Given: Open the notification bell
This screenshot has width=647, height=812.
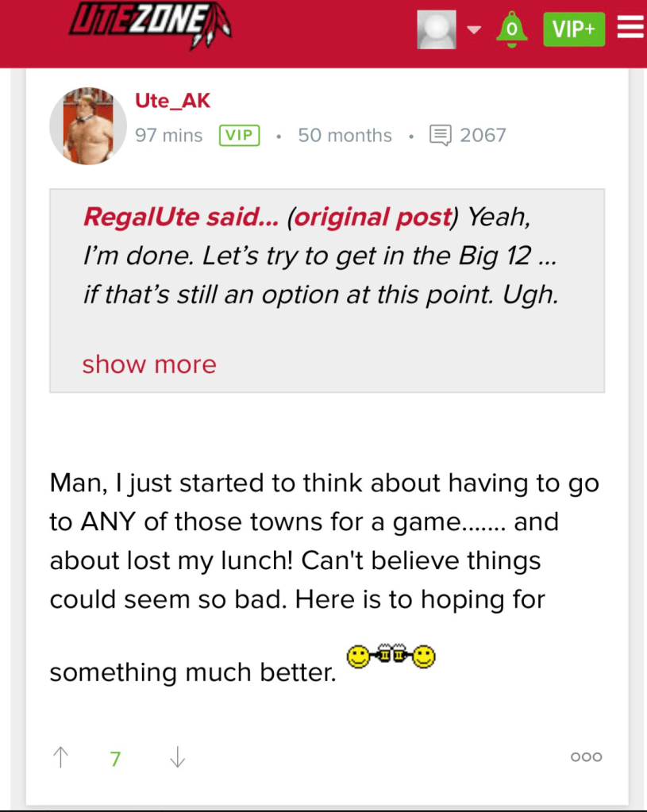Looking at the screenshot, I should pyautogui.click(x=512, y=29).
